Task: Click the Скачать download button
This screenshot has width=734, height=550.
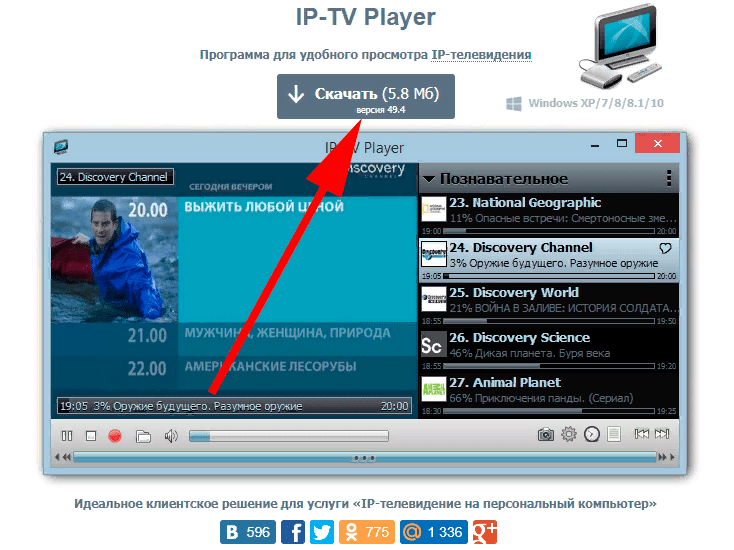Action: pyautogui.click(x=366, y=96)
